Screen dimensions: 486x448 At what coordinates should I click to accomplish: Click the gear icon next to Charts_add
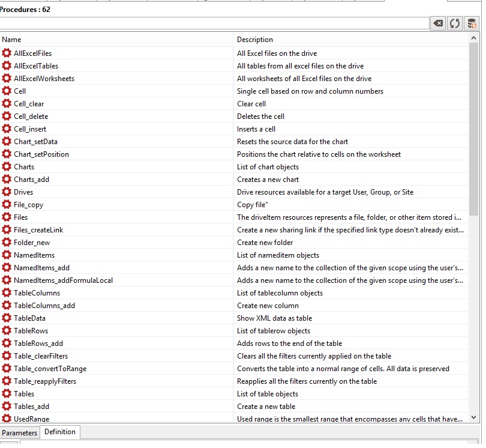click(7, 180)
